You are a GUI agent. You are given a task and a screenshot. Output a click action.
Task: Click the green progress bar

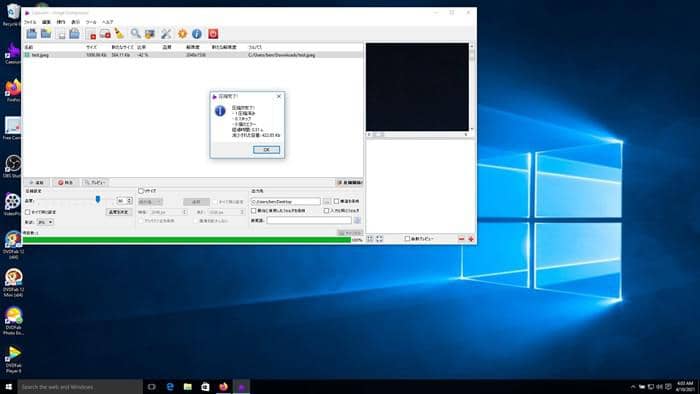coord(187,240)
